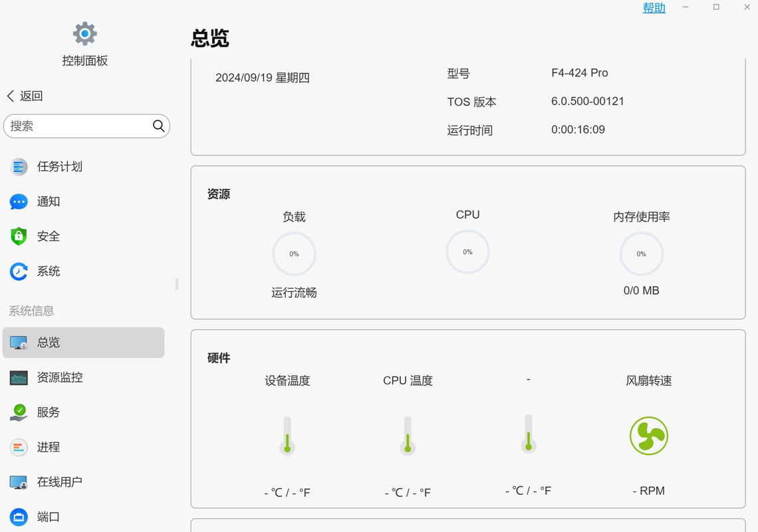Screen dimensions: 758x532
Task: Click the sidebar splitter handle
Action: (177, 284)
